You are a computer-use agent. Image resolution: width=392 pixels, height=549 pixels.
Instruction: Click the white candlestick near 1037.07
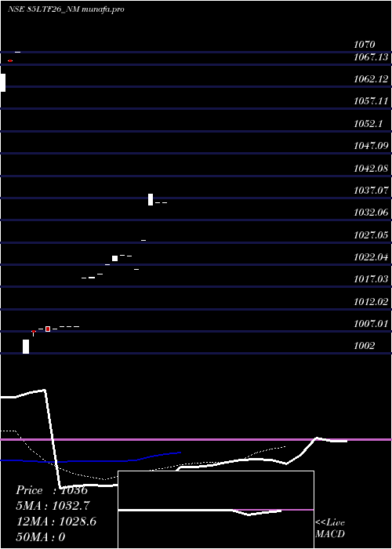pos(151,199)
